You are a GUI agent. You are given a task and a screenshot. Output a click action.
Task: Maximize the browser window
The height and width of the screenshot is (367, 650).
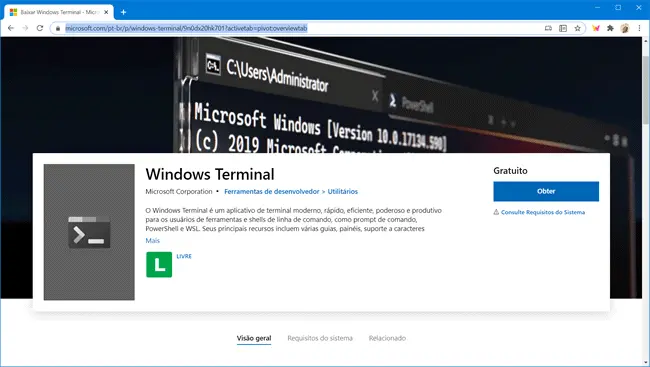pyautogui.click(x=618, y=7)
